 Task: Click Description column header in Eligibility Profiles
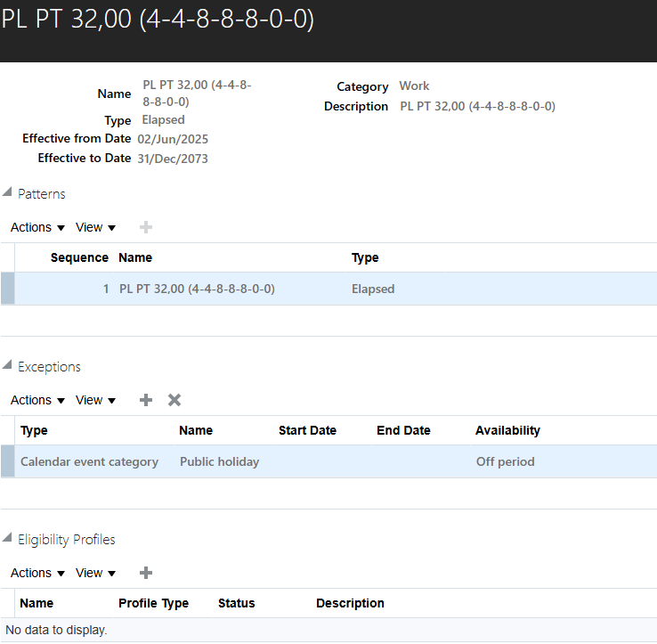(x=350, y=603)
